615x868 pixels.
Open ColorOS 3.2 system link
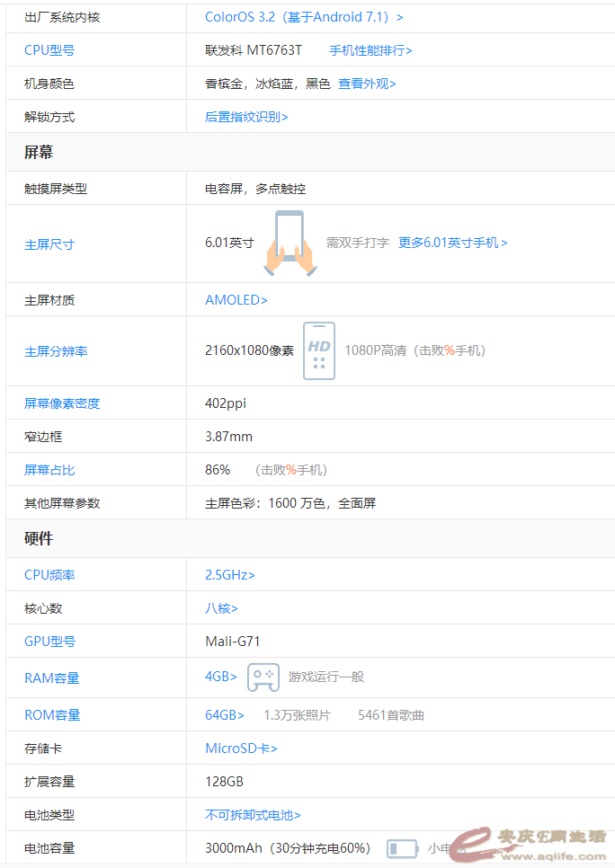pos(304,17)
